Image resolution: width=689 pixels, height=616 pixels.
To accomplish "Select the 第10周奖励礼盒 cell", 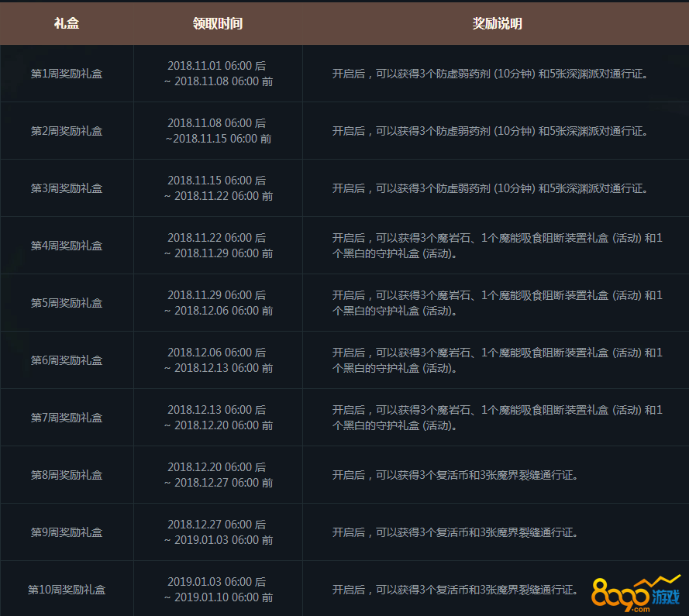I will (x=67, y=590).
